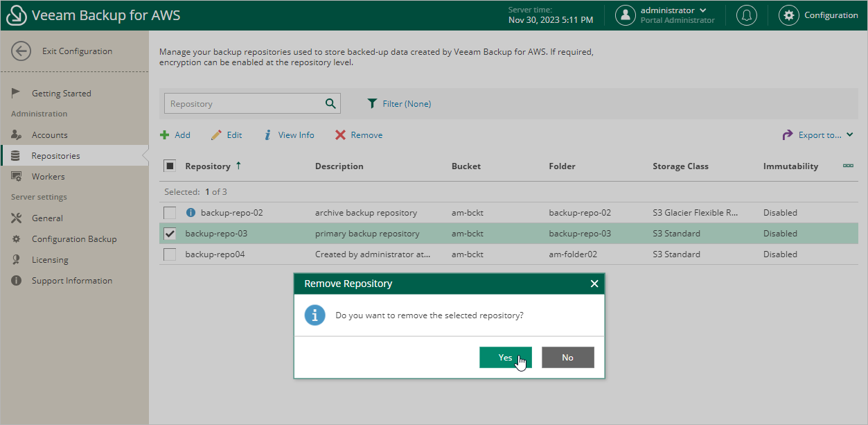The width and height of the screenshot is (868, 425).
Task: Click the info icon beside backup-repo-02
Action: (x=191, y=213)
